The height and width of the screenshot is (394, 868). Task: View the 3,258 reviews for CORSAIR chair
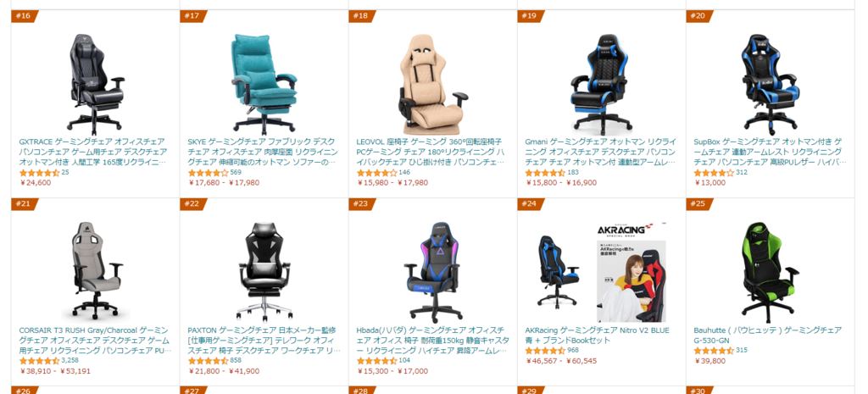tap(70, 361)
